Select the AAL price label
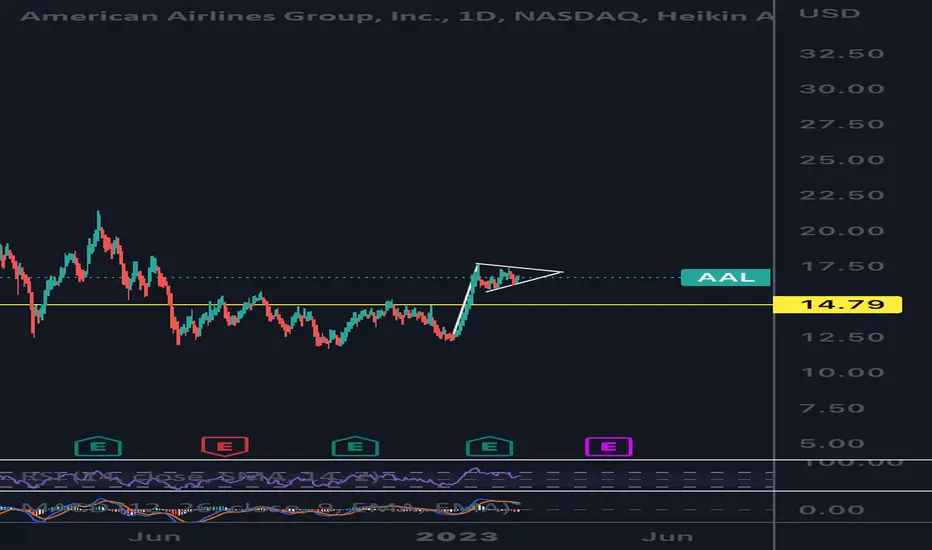932x550 pixels. pyautogui.click(x=726, y=277)
